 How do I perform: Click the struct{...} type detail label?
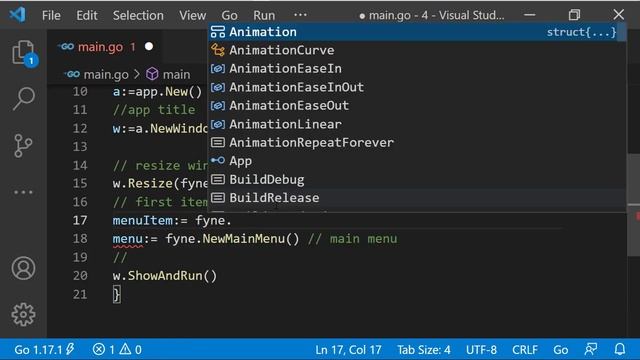pyautogui.click(x=581, y=32)
